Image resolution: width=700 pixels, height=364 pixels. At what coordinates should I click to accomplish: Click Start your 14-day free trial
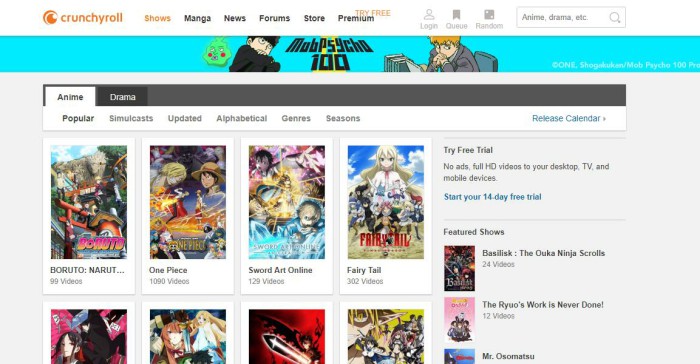coord(492,197)
